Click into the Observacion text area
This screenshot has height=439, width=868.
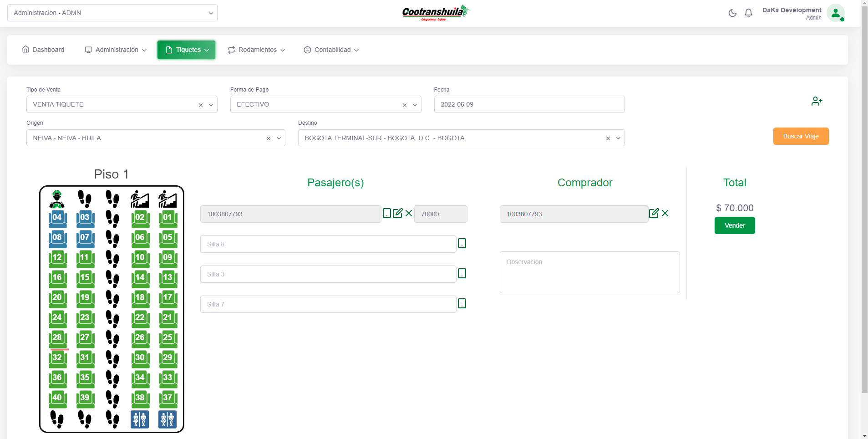[x=589, y=272]
